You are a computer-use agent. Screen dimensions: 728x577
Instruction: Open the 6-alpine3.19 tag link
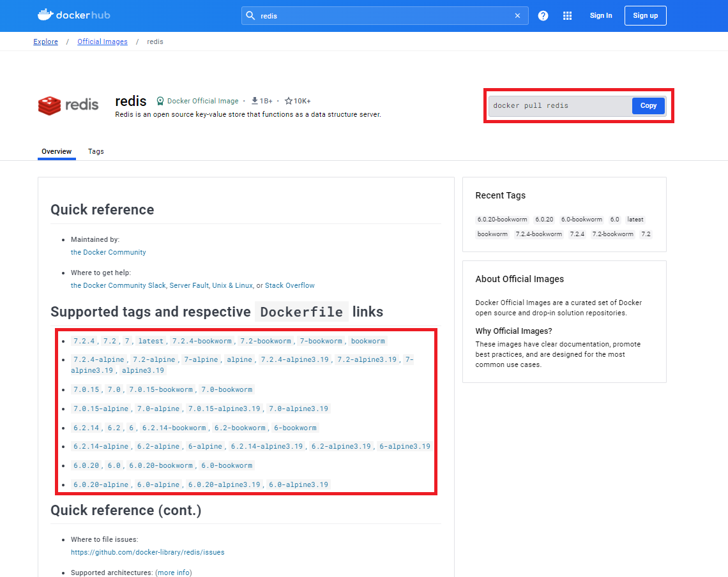pyautogui.click(x=405, y=447)
